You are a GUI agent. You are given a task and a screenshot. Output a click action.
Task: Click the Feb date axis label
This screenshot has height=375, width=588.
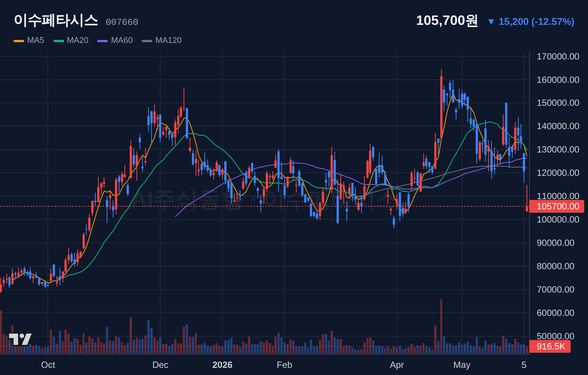point(285,365)
